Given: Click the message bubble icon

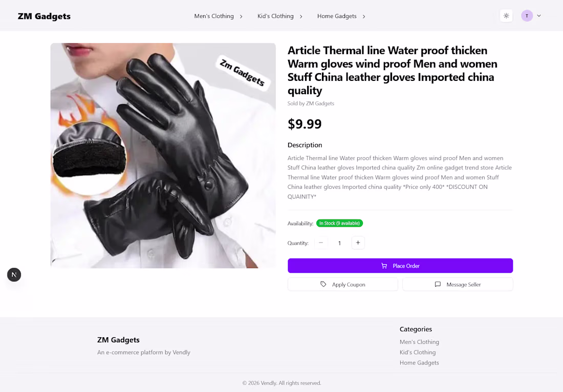Looking at the screenshot, I should (438, 285).
